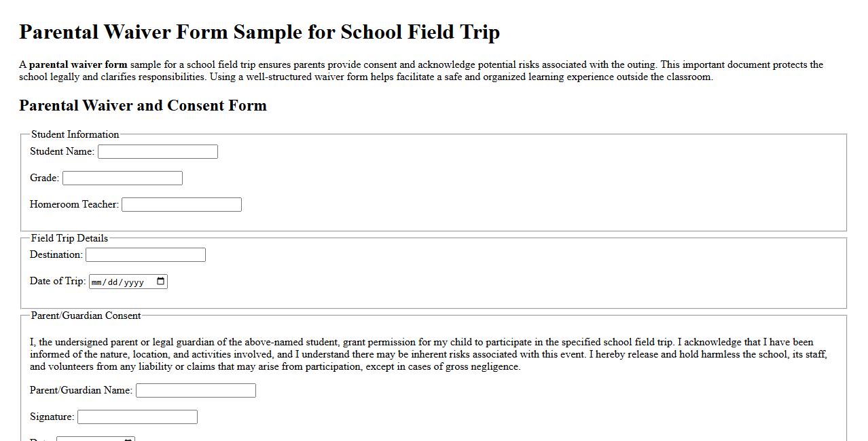Click the Grade input field
The width and height of the screenshot is (868, 441).
point(122,178)
